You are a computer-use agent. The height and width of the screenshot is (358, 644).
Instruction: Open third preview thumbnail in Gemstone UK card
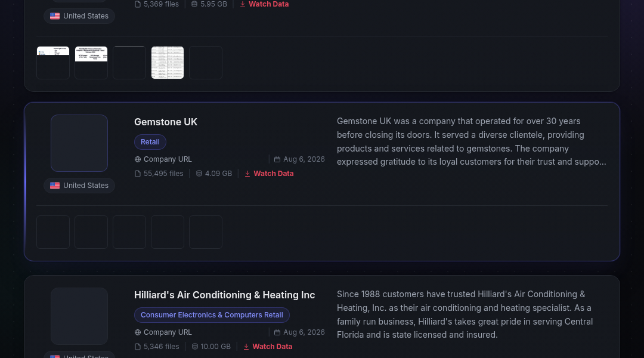[129, 232]
